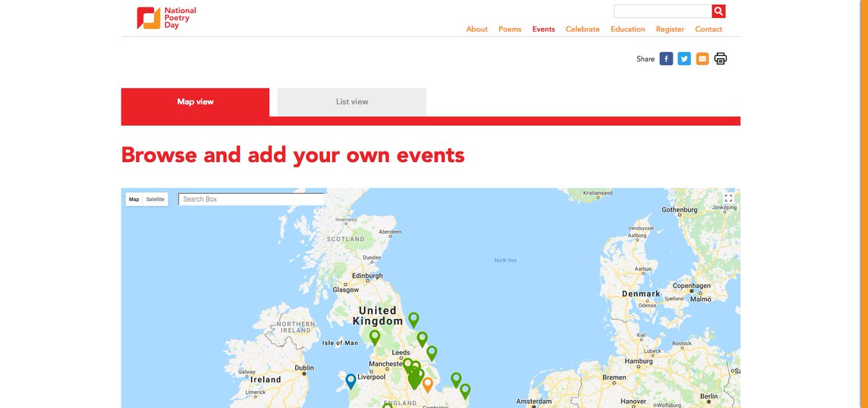Open the About menu item
This screenshot has height=408, width=868.
(x=477, y=29)
